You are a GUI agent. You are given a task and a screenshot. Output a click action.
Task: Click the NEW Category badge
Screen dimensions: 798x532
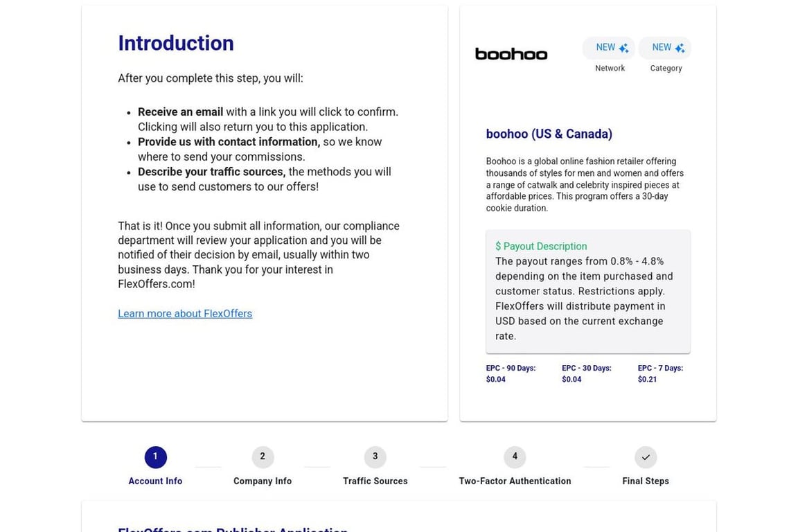click(665, 48)
